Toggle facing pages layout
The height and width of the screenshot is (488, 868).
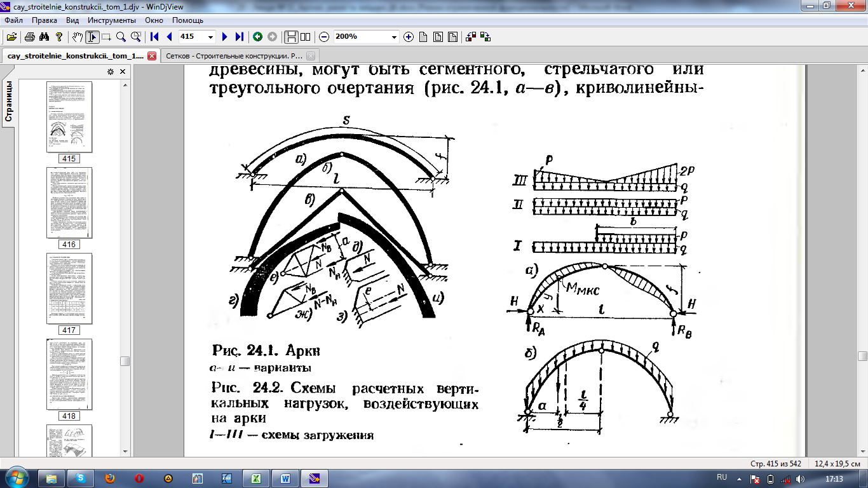(x=306, y=37)
